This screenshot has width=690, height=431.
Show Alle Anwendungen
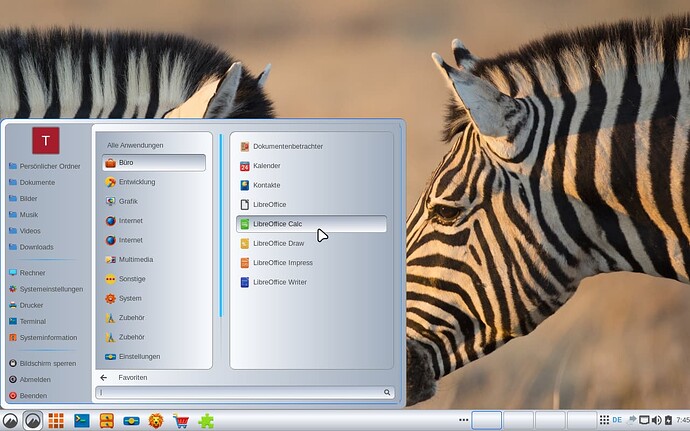coord(135,145)
